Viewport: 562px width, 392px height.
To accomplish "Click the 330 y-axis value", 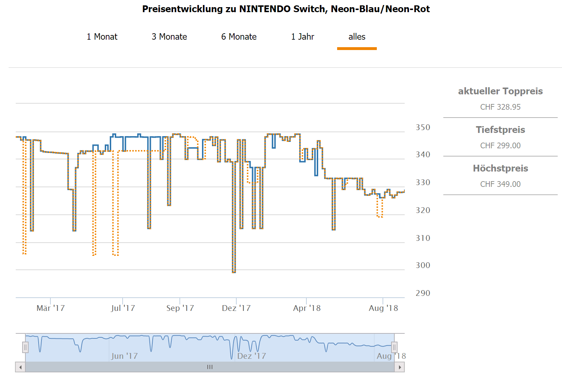I will (x=423, y=182).
